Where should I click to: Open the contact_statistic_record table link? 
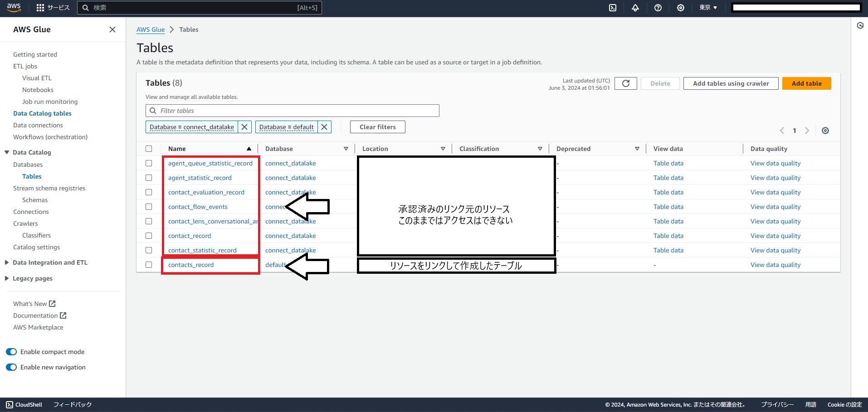tap(202, 250)
